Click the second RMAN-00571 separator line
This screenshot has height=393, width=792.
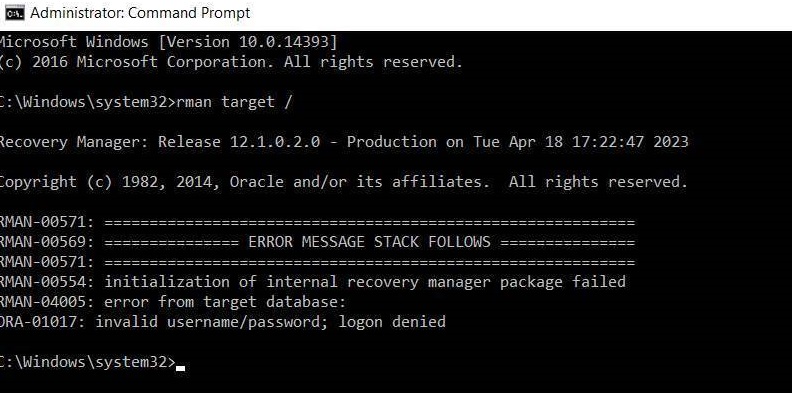tap(317, 262)
